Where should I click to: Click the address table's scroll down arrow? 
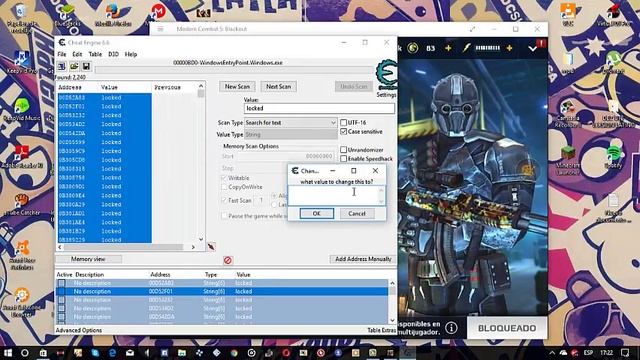392,320
